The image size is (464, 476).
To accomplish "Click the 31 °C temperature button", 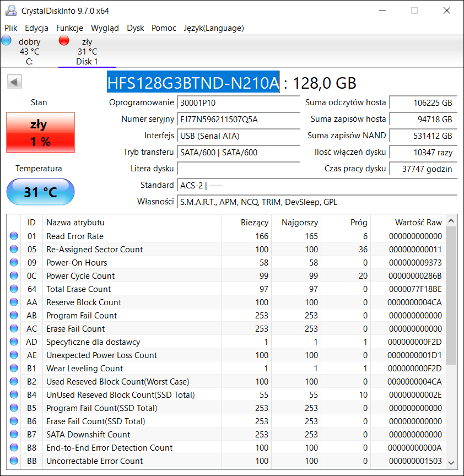I will click(x=40, y=192).
